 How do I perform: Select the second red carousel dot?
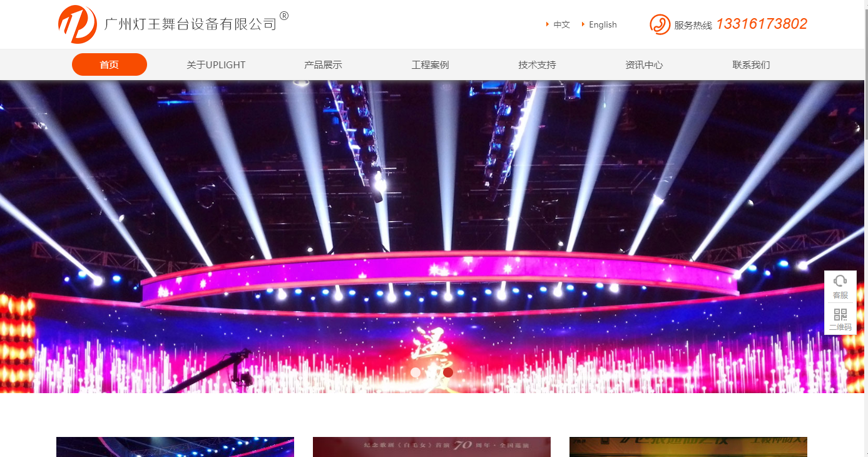point(448,372)
